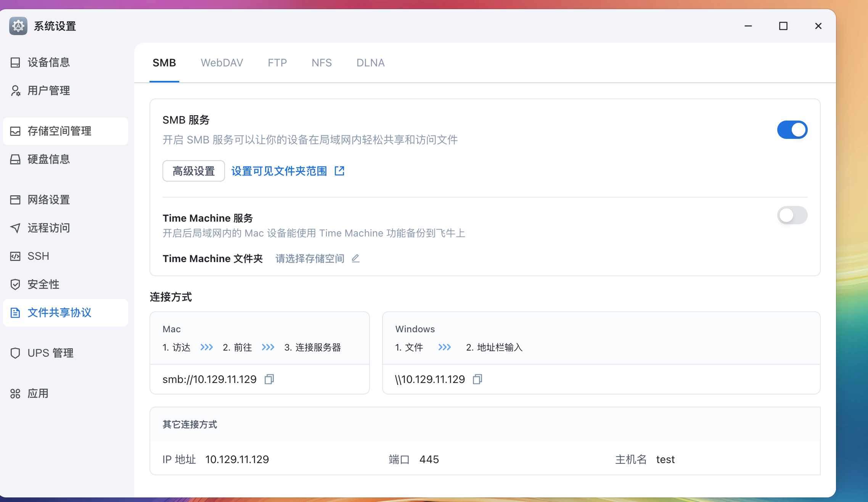The image size is (868, 502).
Task: Click the 文件共享协议 document icon
Action: 15,313
